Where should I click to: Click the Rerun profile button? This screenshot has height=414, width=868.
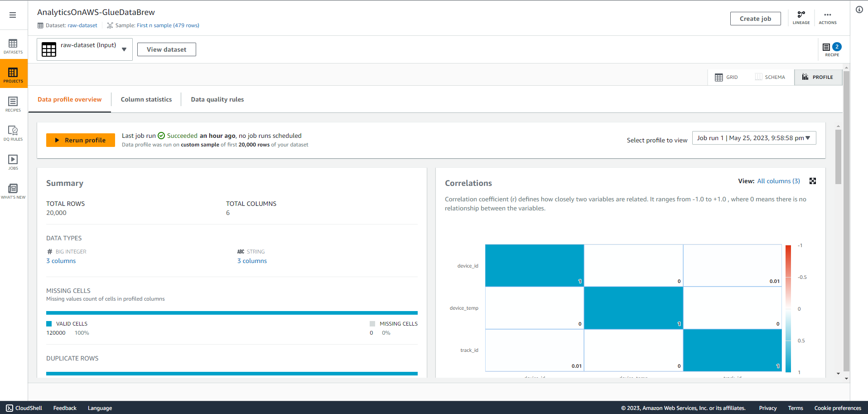81,140
